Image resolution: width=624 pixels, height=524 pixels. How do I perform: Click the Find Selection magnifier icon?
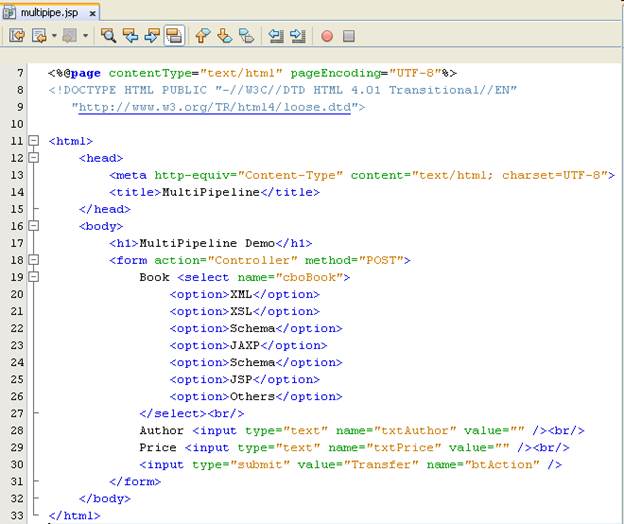click(108, 36)
